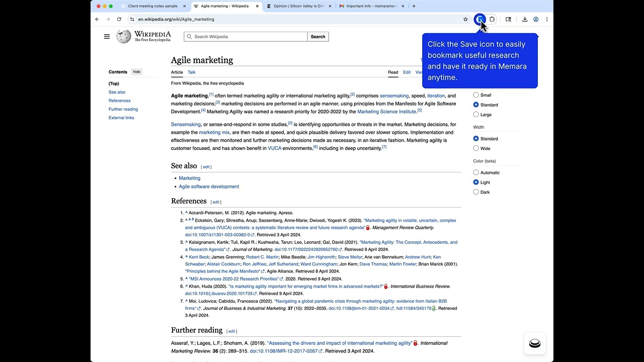Open the Chrome profile avatar icon

536,19
